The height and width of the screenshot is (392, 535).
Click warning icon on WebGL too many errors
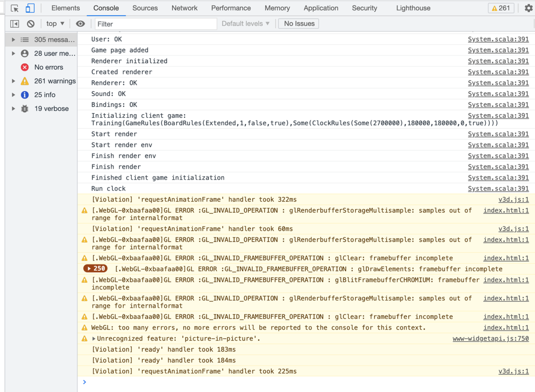click(84, 328)
